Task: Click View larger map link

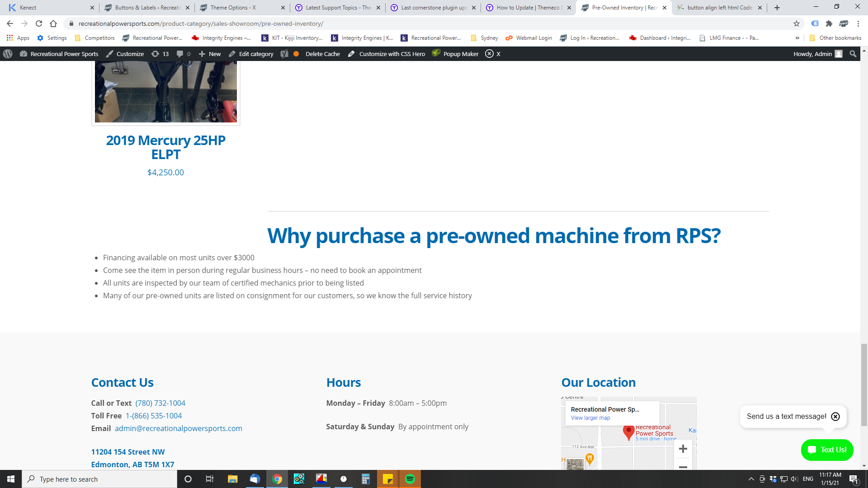Action: click(x=590, y=418)
